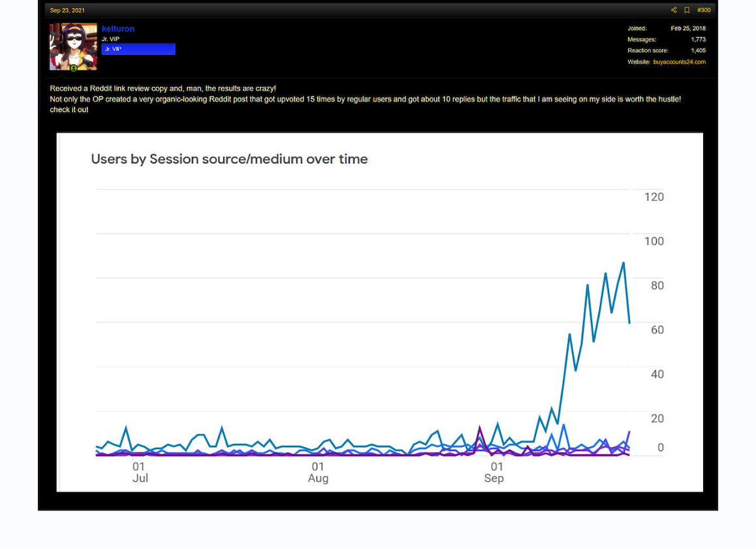
Task: Click the 01 Jul axis marker
Action: click(140, 473)
